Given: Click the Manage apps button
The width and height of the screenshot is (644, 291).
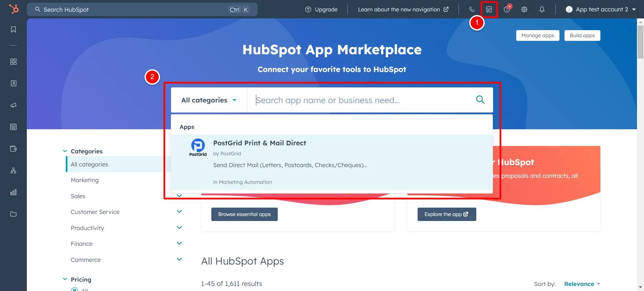Looking at the screenshot, I should click(x=538, y=35).
